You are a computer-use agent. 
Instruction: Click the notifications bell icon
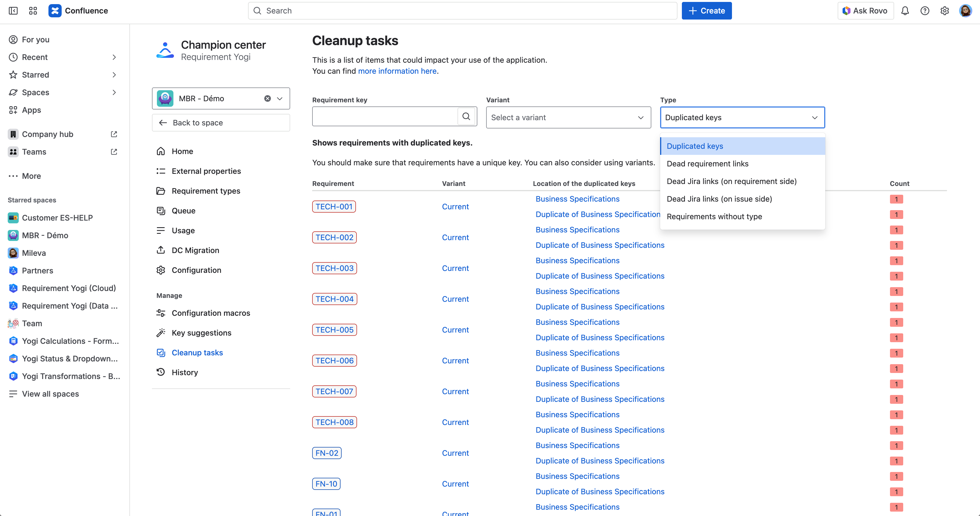click(x=905, y=11)
